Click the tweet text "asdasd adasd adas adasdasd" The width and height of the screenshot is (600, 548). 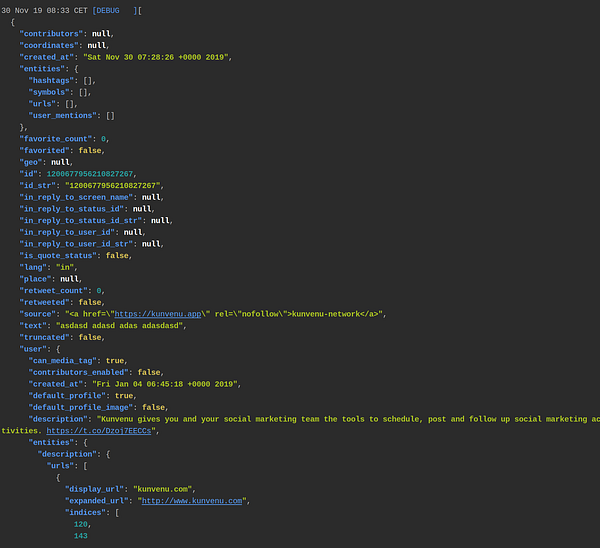(x=119, y=326)
